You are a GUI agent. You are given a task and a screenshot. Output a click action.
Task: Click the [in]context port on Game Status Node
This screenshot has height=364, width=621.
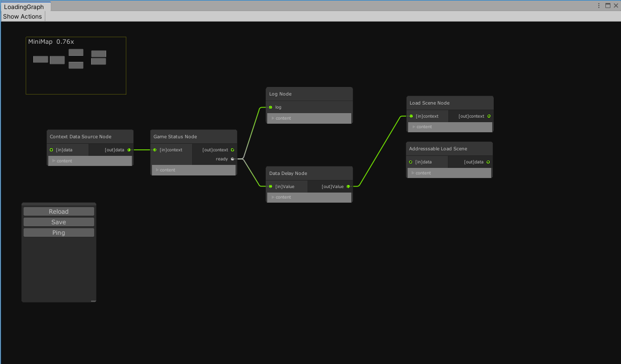pyautogui.click(x=154, y=150)
